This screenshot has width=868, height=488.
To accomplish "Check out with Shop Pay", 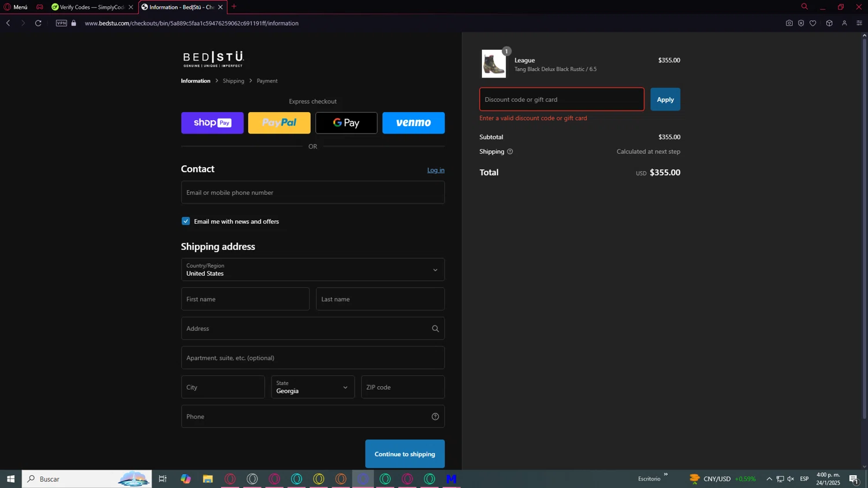I will coord(212,123).
